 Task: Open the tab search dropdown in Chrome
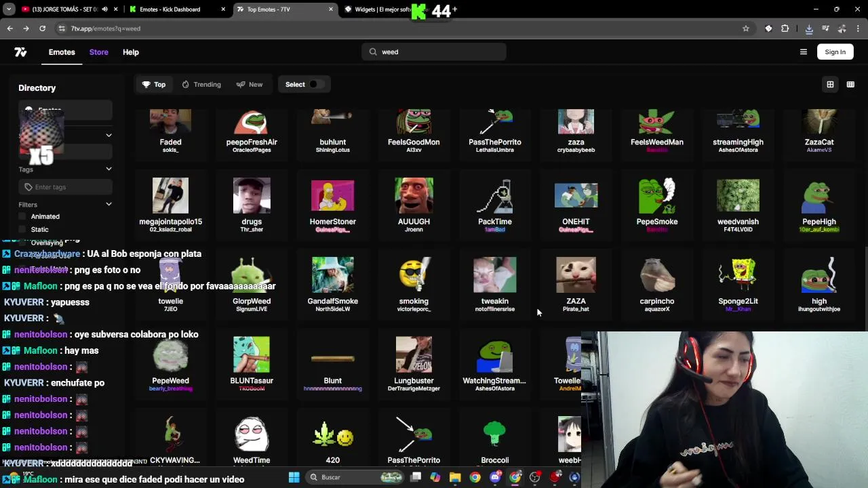click(9, 9)
